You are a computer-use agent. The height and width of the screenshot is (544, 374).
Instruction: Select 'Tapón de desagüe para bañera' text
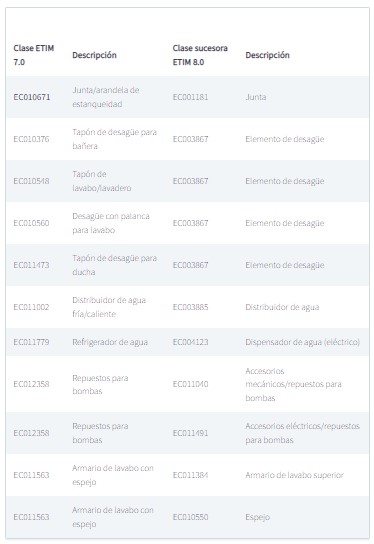point(114,139)
